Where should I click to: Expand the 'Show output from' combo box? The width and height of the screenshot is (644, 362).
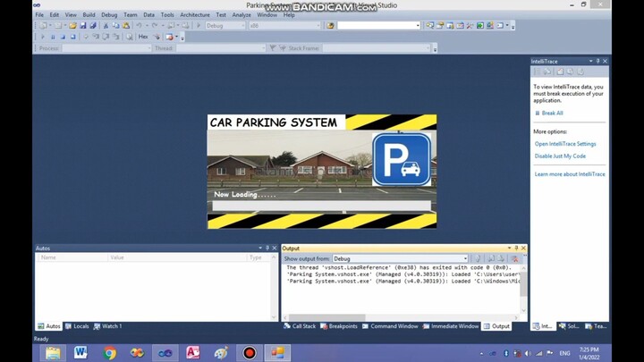[464, 258]
